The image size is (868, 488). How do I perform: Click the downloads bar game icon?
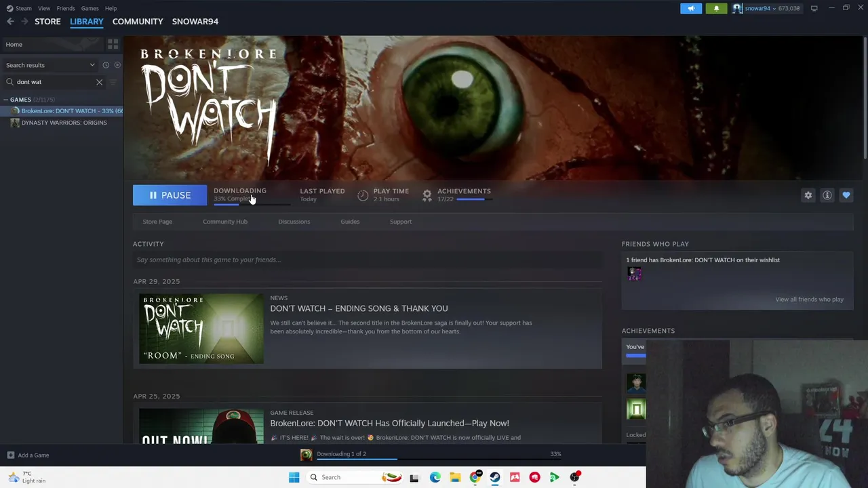tap(307, 455)
